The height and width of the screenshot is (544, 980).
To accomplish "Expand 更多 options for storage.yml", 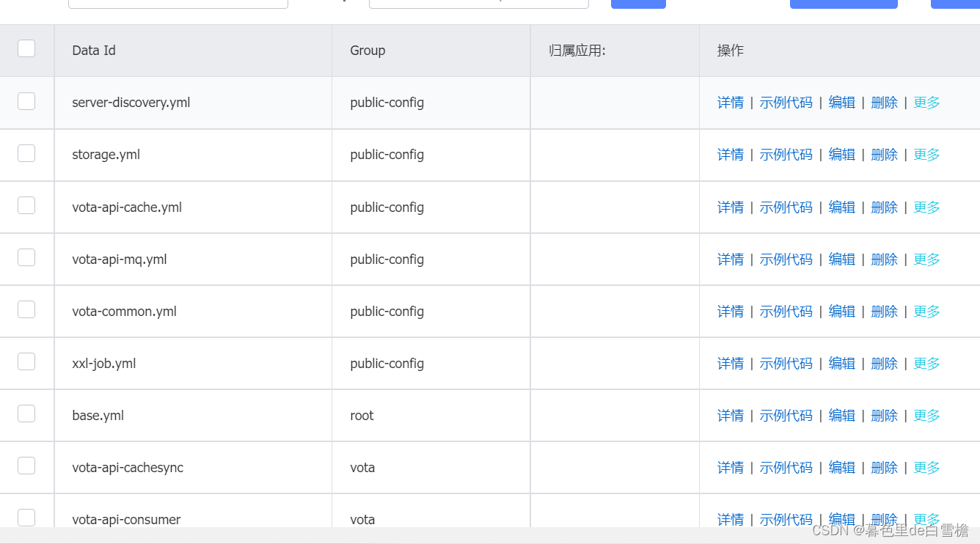I will click(x=926, y=155).
